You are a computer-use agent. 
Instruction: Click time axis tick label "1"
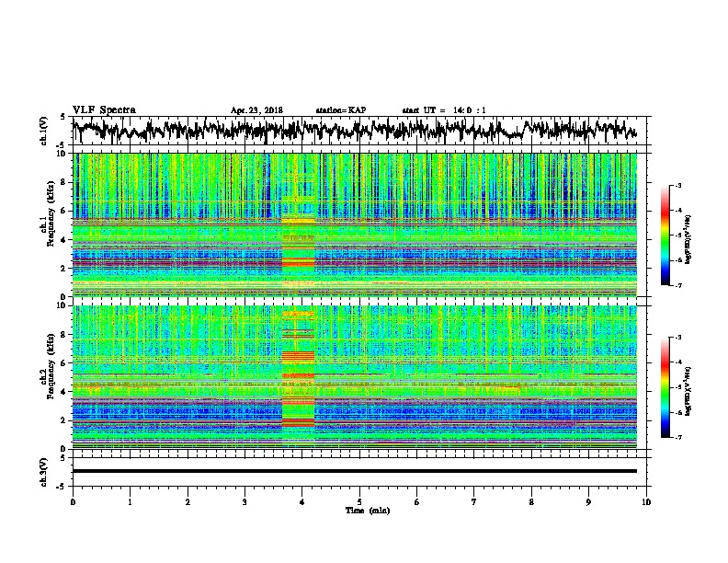point(130,502)
